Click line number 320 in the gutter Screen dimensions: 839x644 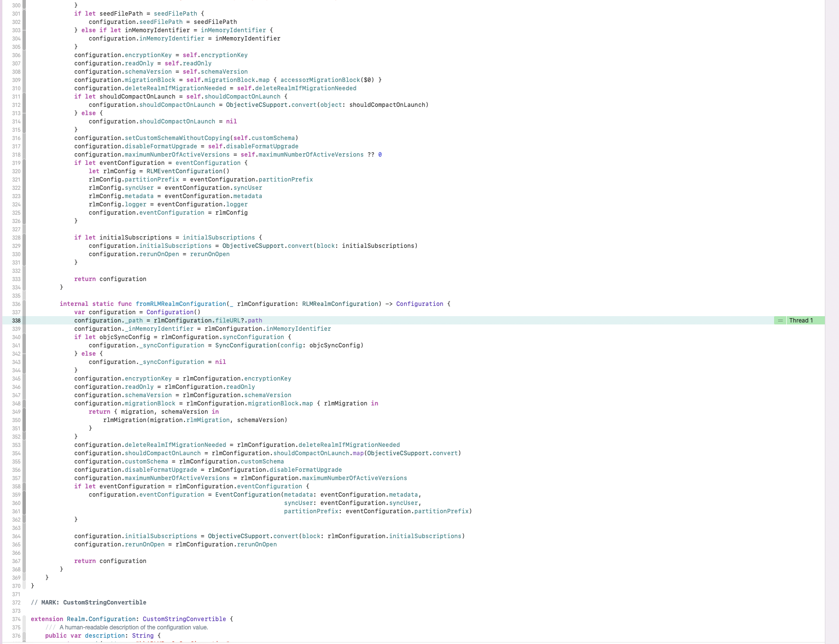click(x=16, y=171)
